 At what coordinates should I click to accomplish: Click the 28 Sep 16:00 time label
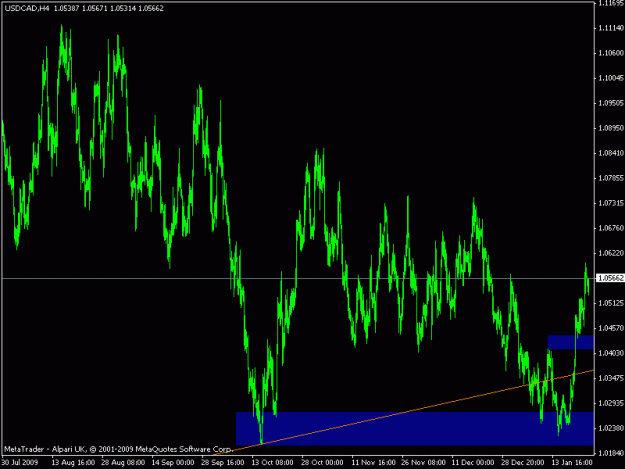click(x=223, y=463)
